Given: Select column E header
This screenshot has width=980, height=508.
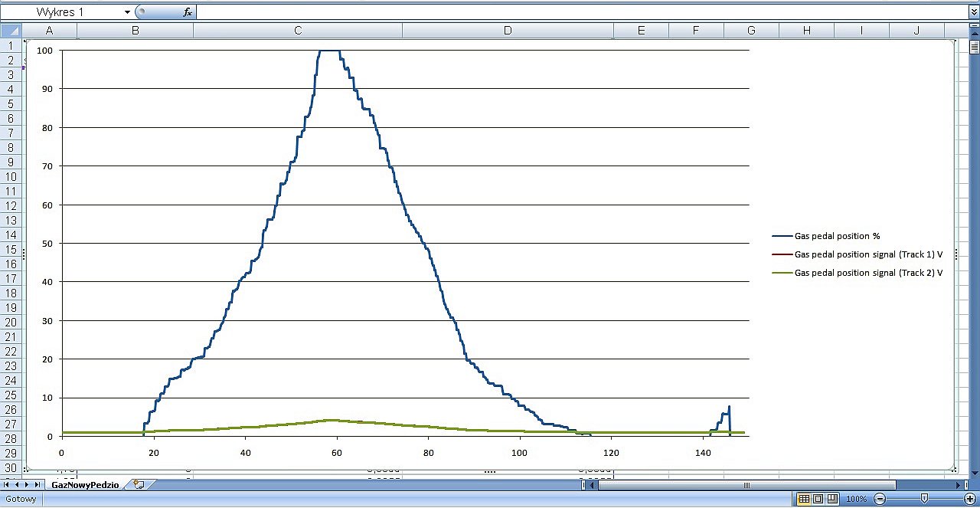Looking at the screenshot, I should pyautogui.click(x=641, y=31).
